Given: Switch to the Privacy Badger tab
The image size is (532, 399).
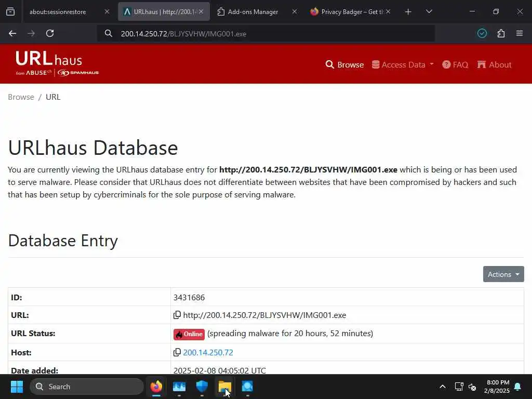Looking at the screenshot, I should point(350,12).
